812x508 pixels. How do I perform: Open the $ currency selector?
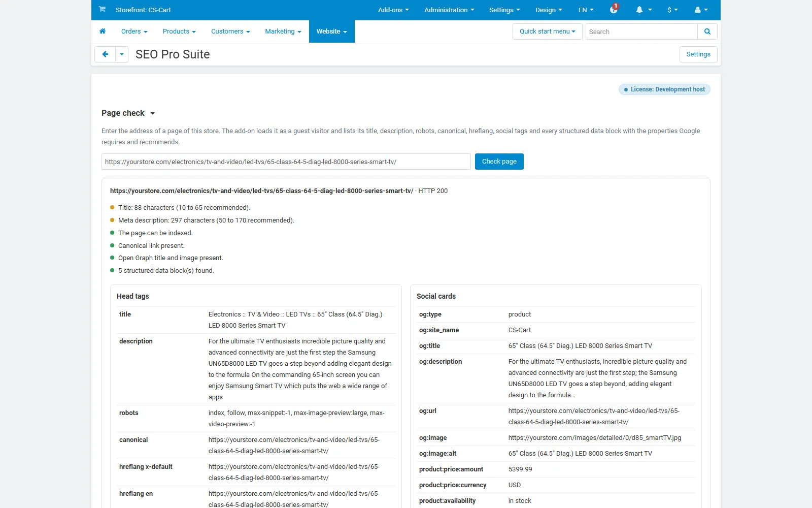point(672,10)
